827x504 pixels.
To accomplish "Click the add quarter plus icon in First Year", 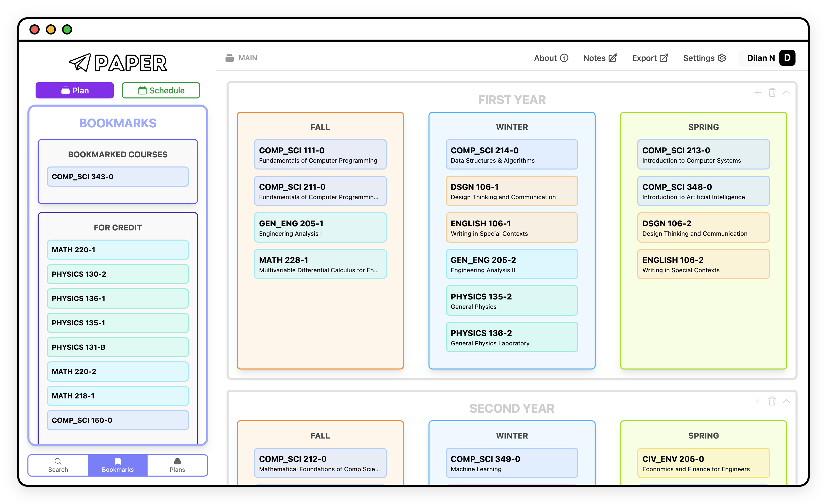I will coord(757,93).
